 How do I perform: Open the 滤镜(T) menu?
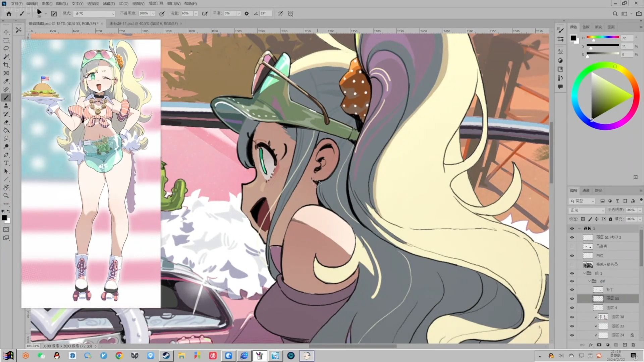(x=109, y=4)
